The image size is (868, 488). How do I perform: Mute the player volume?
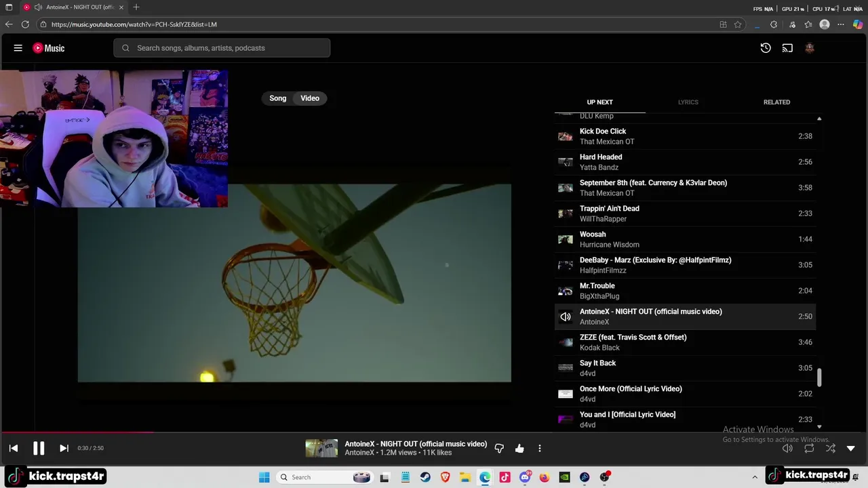[787, 448]
